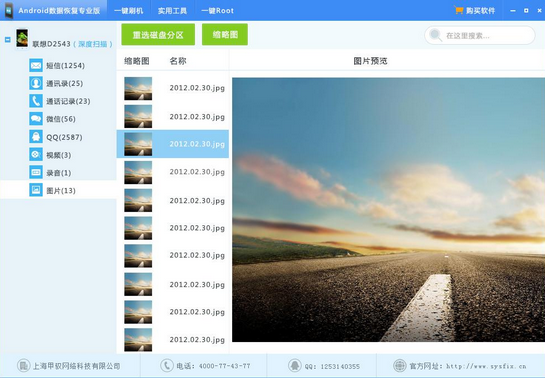Switch to the 一键刷机 tab

pos(129,10)
